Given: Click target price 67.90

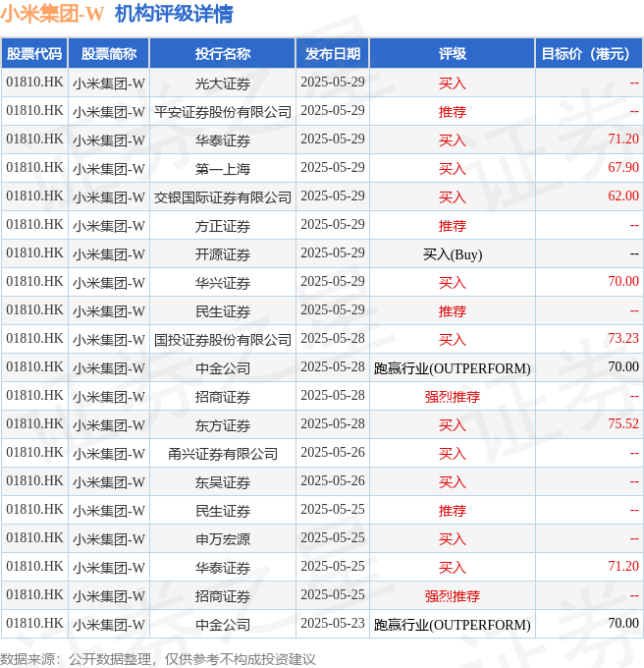Looking at the screenshot, I should (623, 167).
